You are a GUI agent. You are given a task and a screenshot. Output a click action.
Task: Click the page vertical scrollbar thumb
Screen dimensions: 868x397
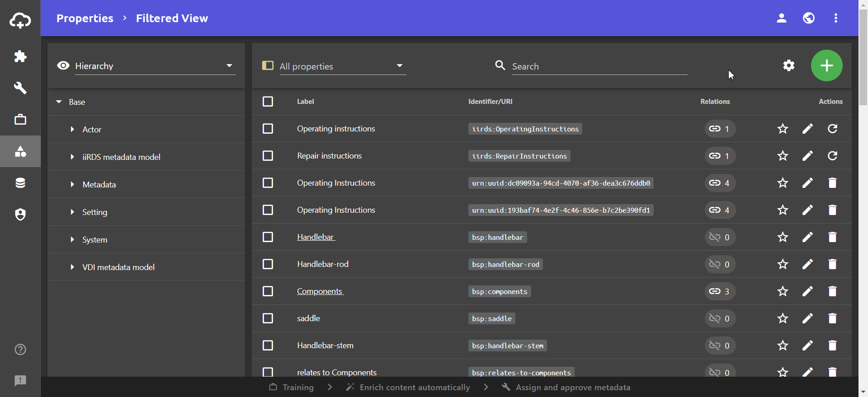[863, 56]
